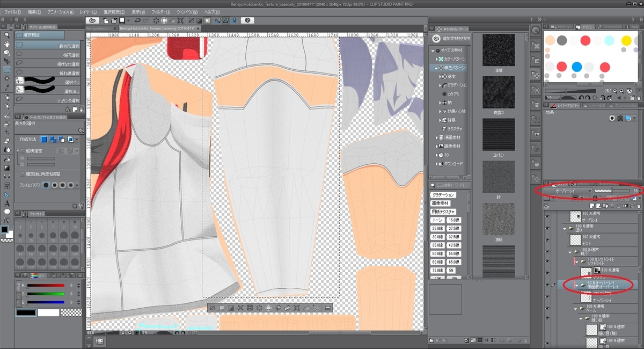644x349 pixels.
Task: Select コットン material thumbnail
Action: point(499,134)
